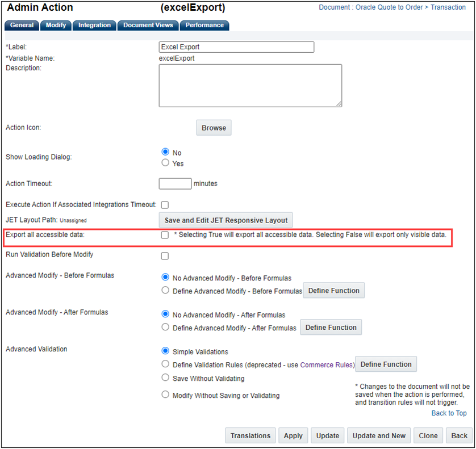Click the Action Timeout minutes field
Screen dimensions: 476x449
(x=174, y=183)
